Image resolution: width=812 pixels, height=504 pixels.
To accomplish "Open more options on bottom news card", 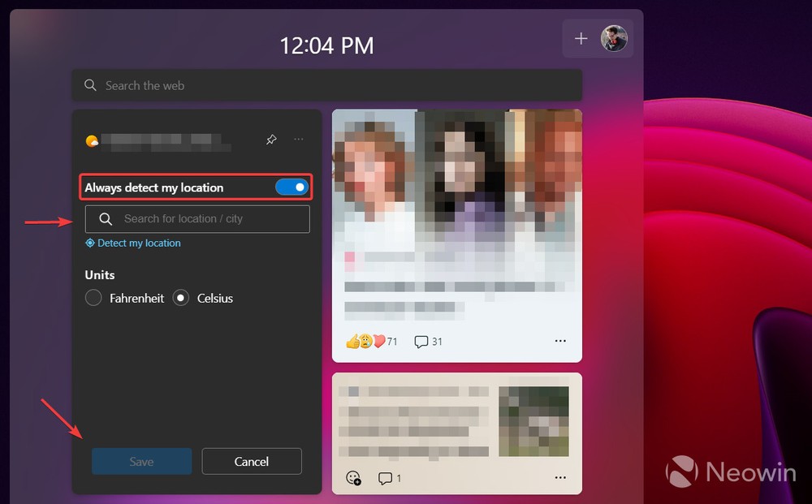I will pos(560,477).
